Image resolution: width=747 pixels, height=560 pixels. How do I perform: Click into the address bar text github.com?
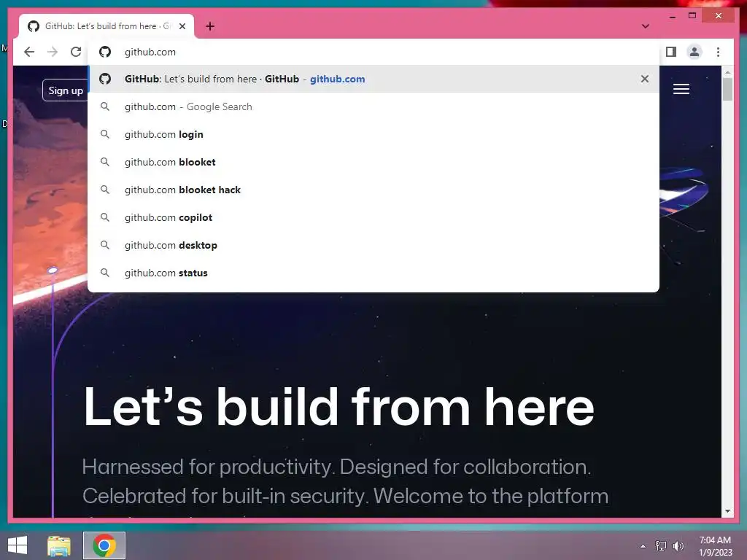point(150,52)
